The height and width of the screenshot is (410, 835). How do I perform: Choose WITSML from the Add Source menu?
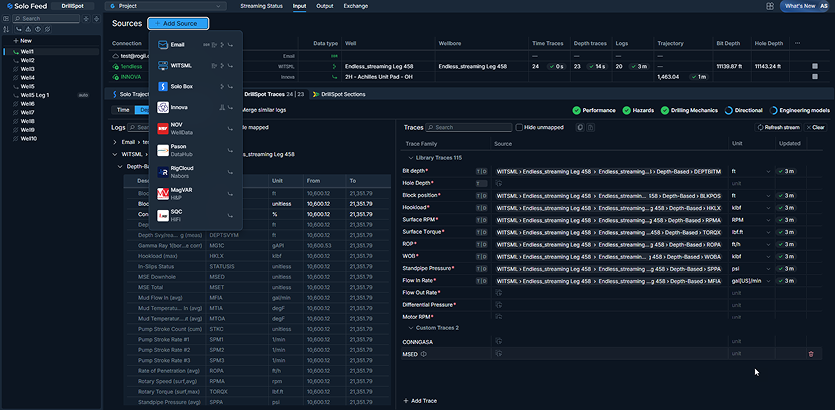[x=195, y=65]
